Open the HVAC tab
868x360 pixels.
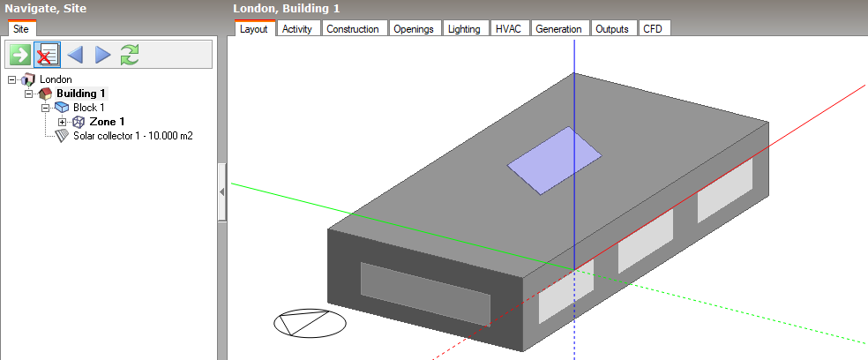click(508, 29)
